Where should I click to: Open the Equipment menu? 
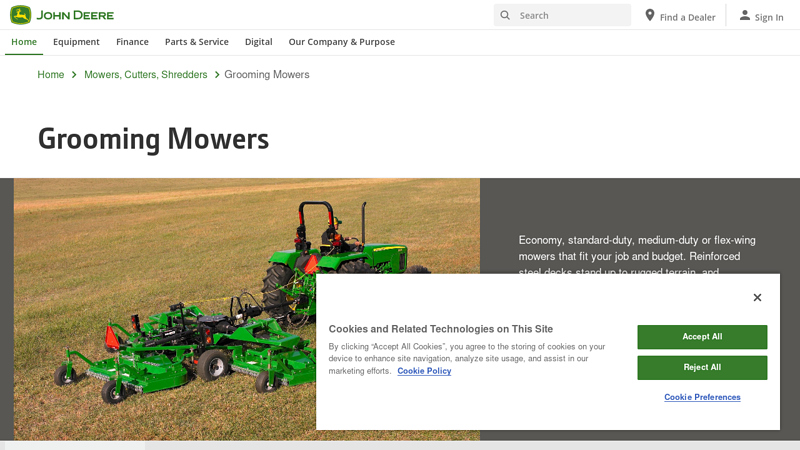coord(76,42)
